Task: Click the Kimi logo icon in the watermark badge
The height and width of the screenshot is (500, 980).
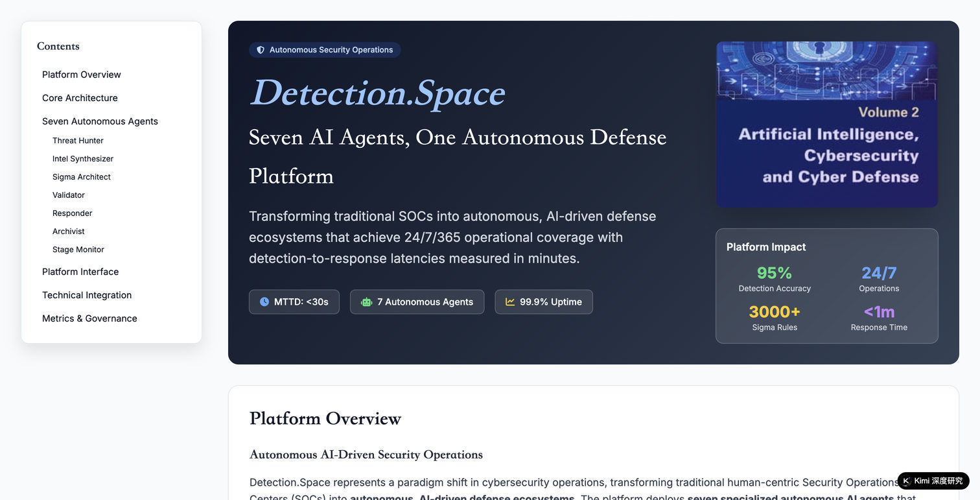Action: pyautogui.click(x=906, y=481)
